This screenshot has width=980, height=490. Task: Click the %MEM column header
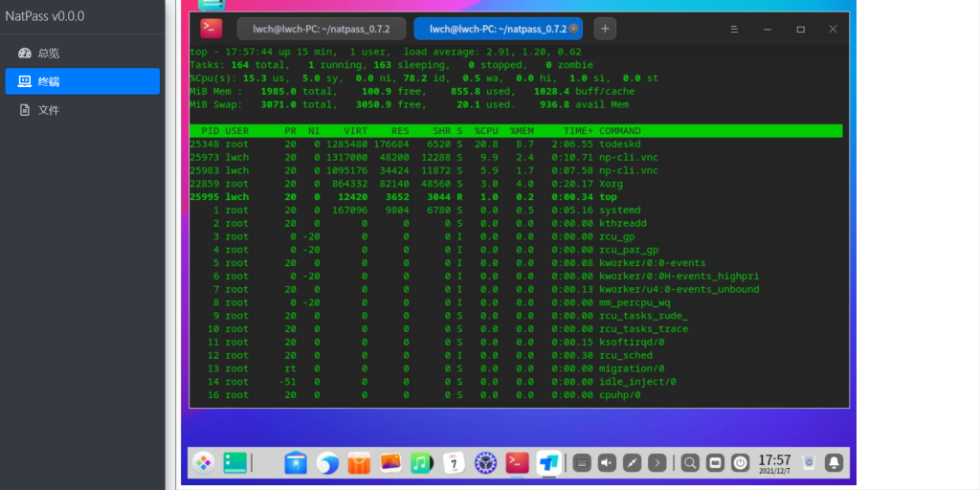click(x=522, y=131)
